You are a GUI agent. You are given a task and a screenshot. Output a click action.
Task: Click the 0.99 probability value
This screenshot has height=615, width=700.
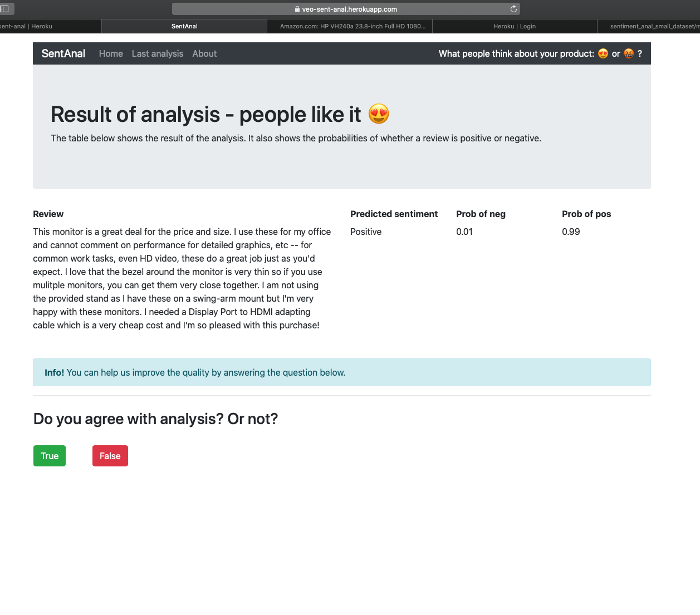coord(571,232)
